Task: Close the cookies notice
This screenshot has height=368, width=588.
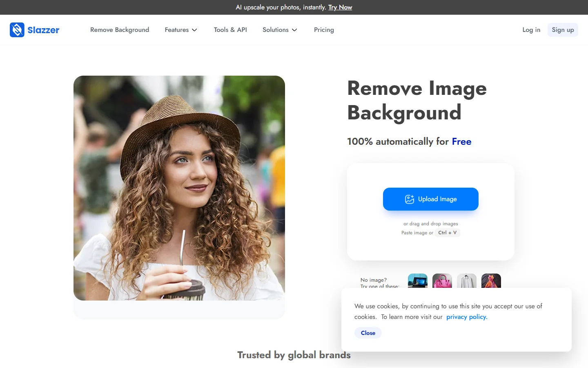Action: coord(367,333)
